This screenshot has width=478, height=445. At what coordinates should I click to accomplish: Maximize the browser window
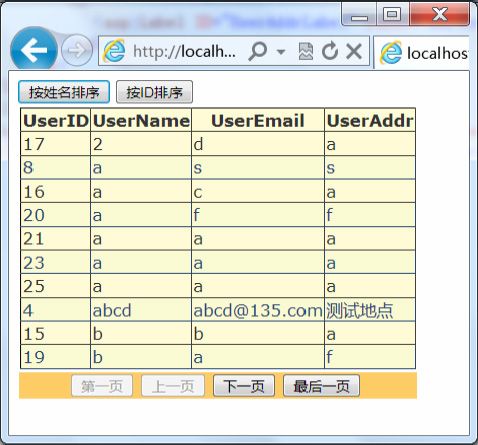392,14
